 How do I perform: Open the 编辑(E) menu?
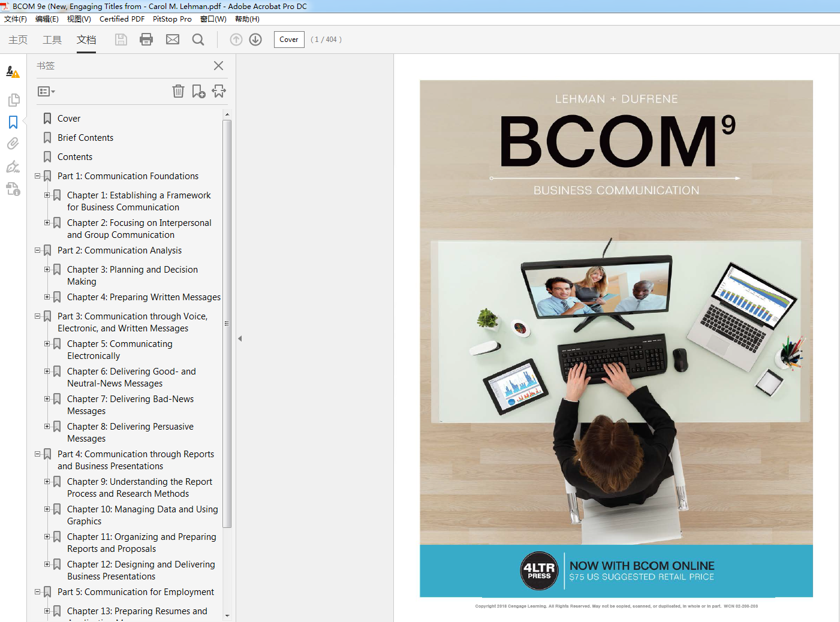tap(47, 19)
